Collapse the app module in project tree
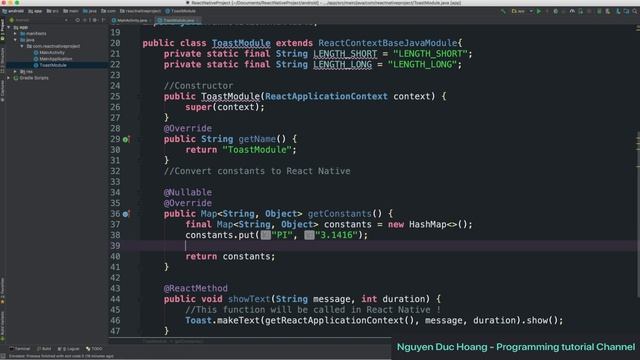 coord(9,27)
